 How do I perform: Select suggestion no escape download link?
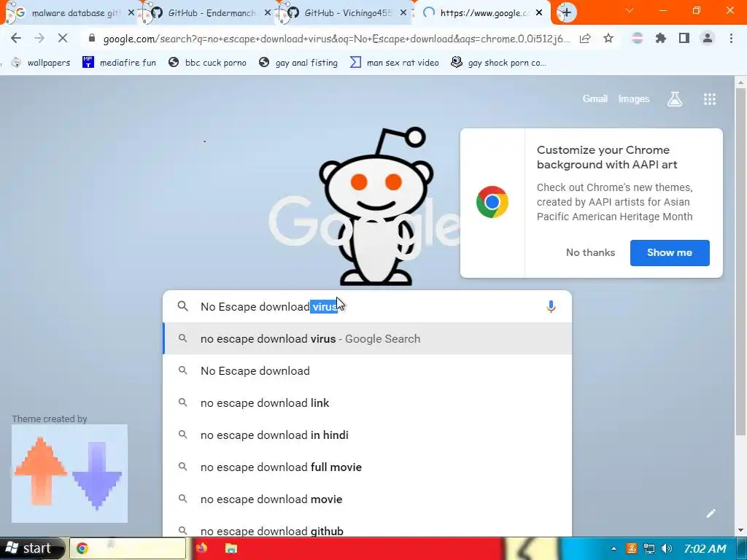pyautogui.click(x=367, y=402)
